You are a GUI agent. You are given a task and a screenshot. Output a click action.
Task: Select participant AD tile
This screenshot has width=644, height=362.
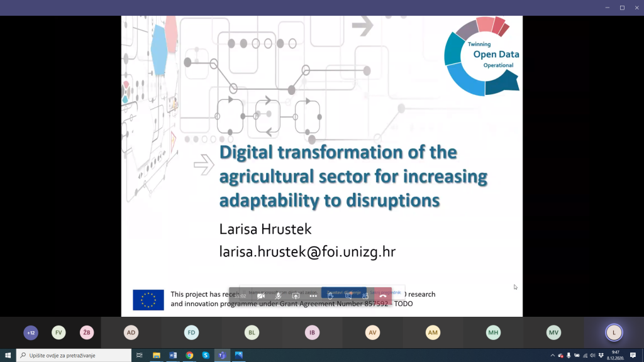[x=131, y=332]
